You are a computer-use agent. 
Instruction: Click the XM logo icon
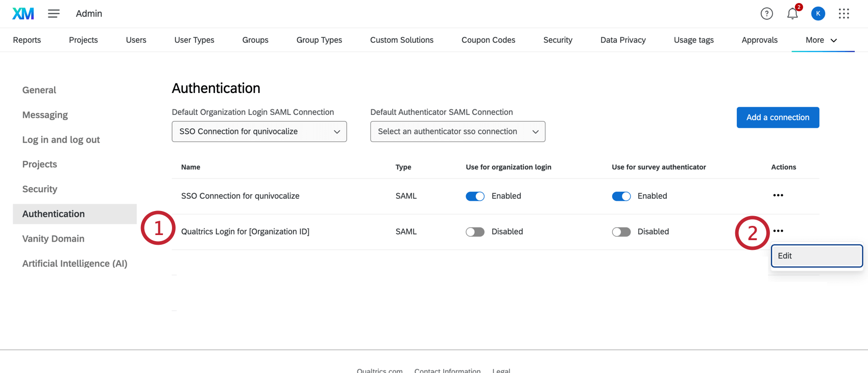tap(23, 14)
